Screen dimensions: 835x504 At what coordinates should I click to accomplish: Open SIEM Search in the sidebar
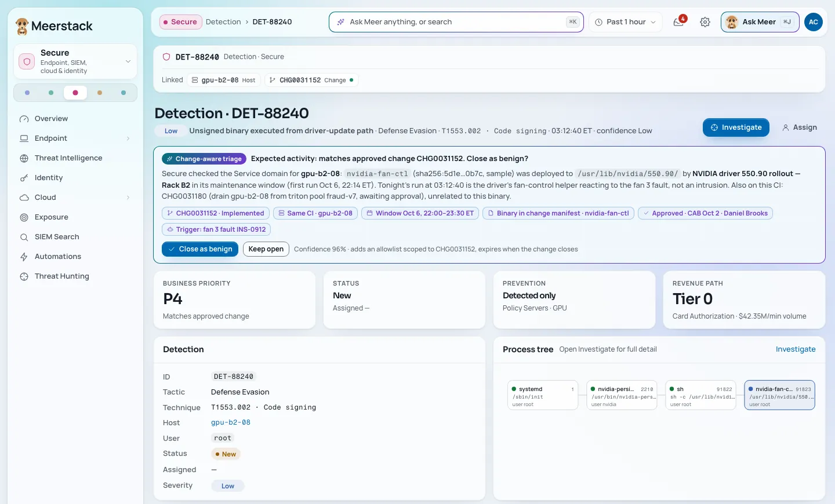pos(75,237)
